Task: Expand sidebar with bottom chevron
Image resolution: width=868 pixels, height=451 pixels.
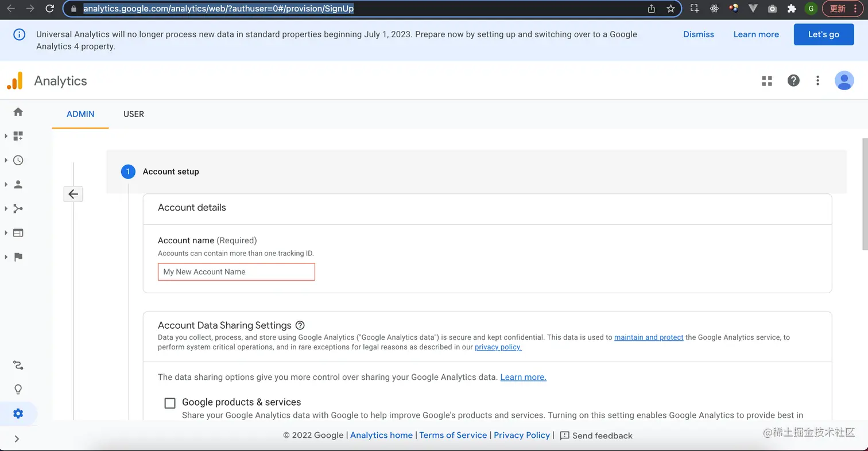Action: point(17,439)
